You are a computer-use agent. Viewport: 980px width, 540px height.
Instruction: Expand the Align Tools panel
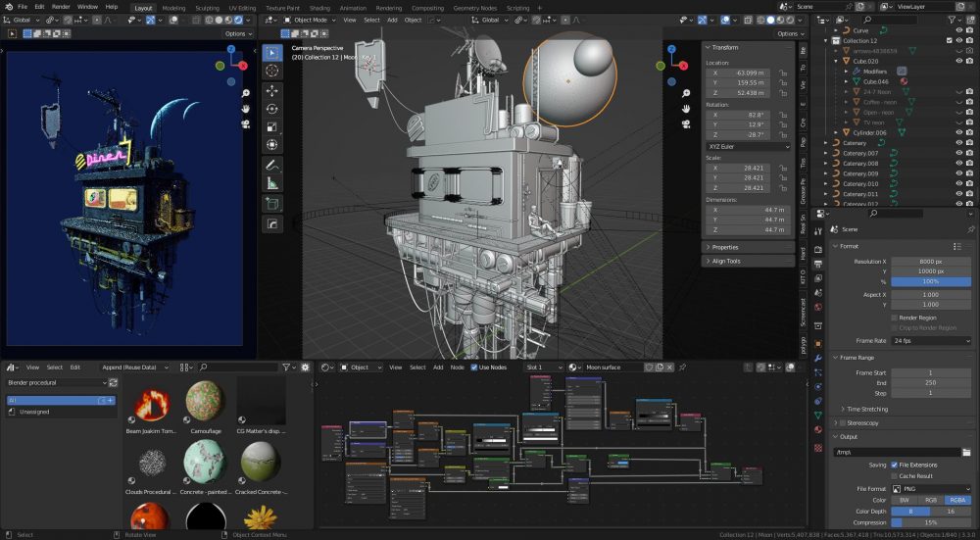tap(748, 262)
